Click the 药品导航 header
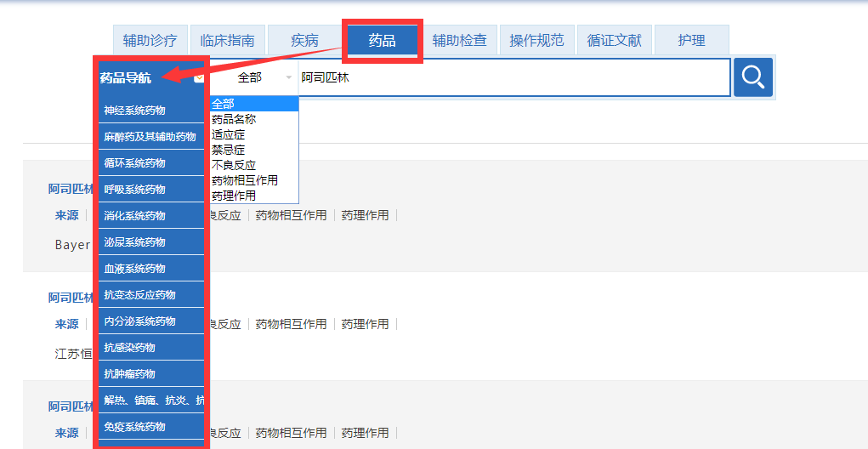 pyautogui.click(x=126, y=78)
